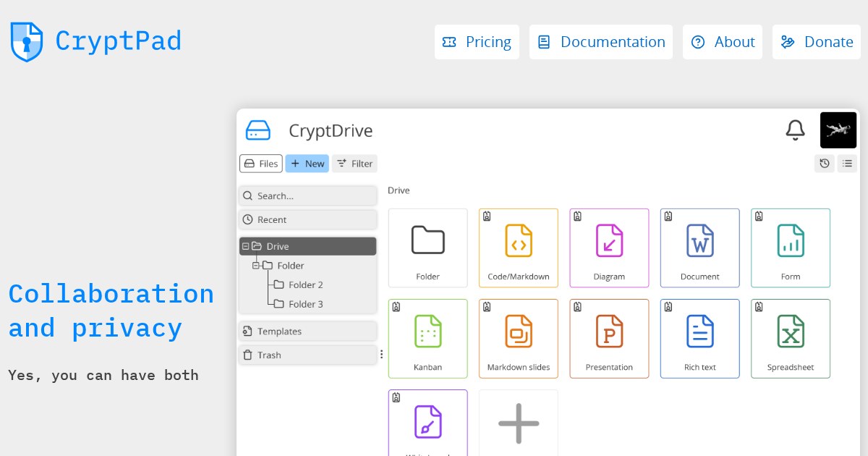Open the CryptPad home link text

(118, 41)
